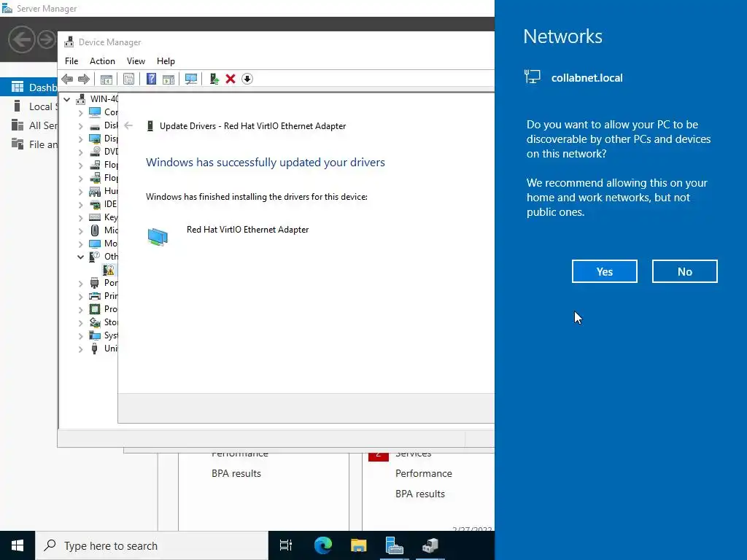Click the Update device driver toolbar icon
The width and height of the screenshot is (747, 560).
coord(214,79)
